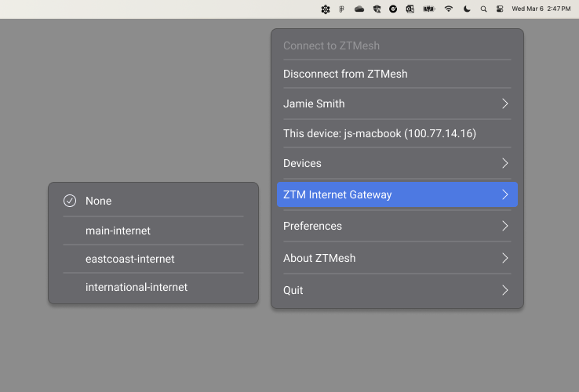Open Spotlight search magnifier icon
This screenshot has height=392, width=579.
(x=483, y=9)
